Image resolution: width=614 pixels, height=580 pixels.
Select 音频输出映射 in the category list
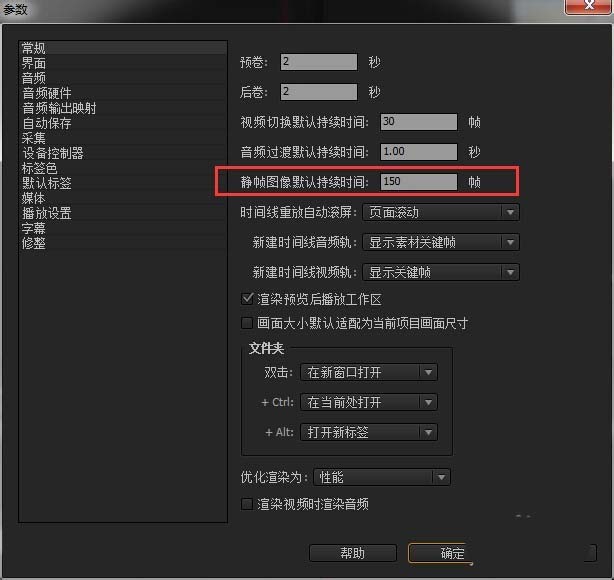(123, 108)
